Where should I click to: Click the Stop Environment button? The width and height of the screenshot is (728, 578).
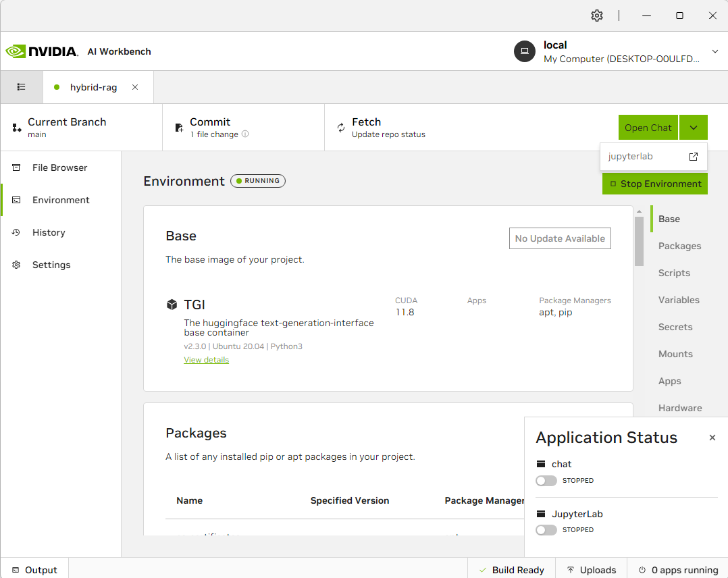point(654,184)
